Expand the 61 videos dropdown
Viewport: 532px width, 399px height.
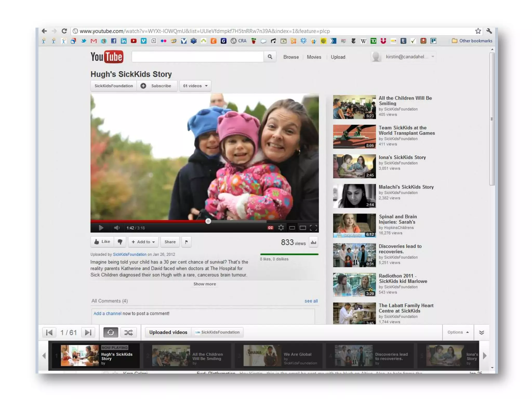195,86
